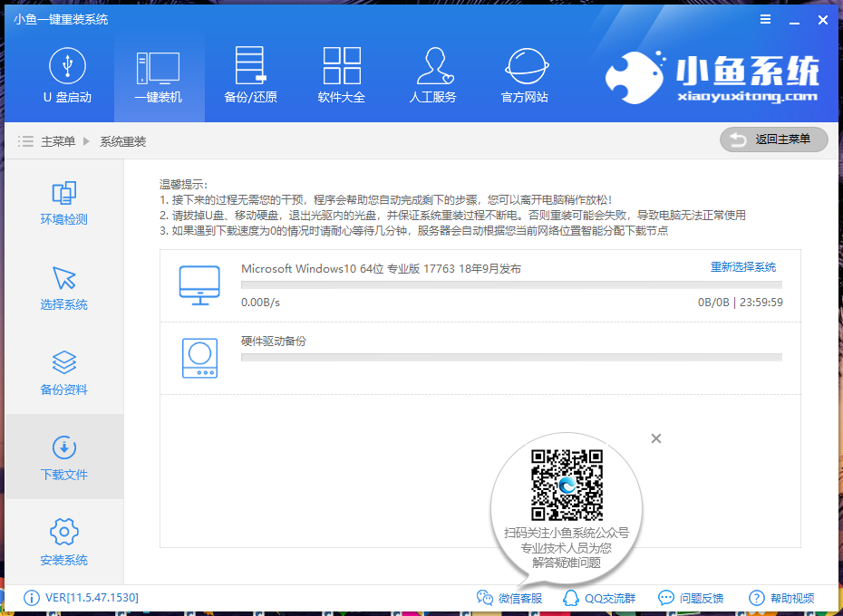
Task: Open the 备份/还原 backup and restore section
Action: click(250, 75)
